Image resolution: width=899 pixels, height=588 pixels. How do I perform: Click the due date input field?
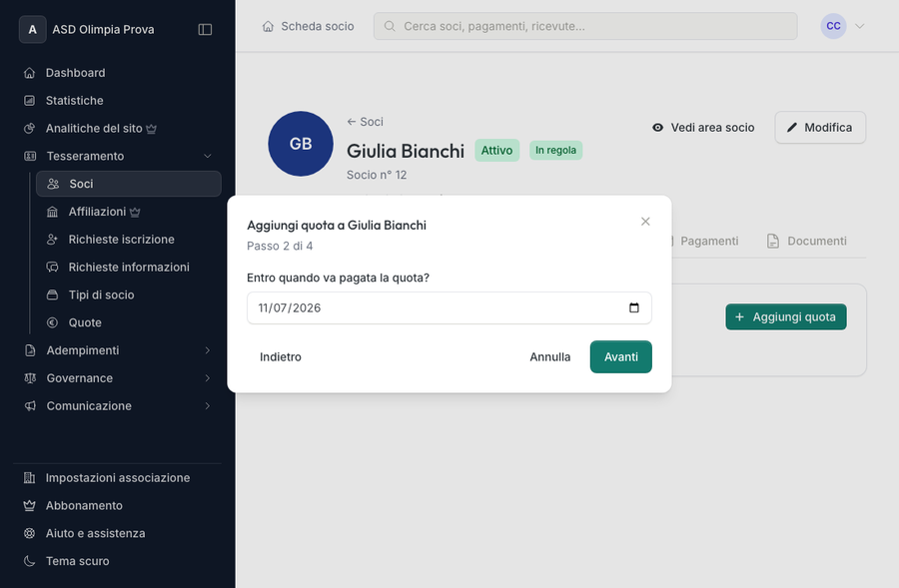[449, 307]
